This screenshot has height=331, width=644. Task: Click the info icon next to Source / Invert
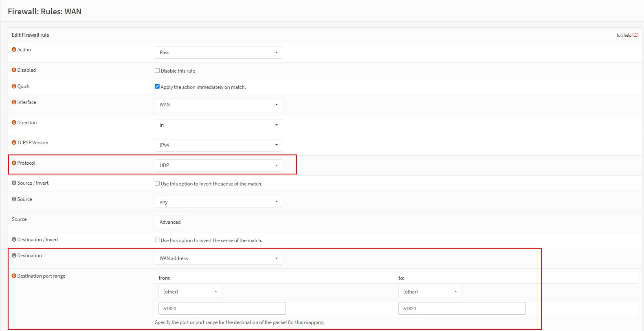coord(14,183)
